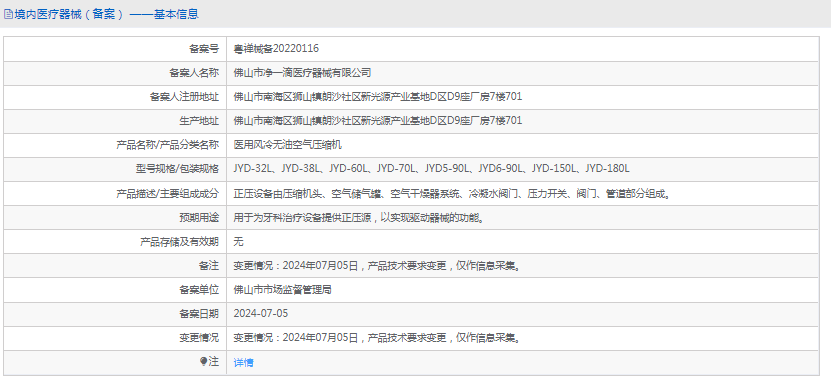Select record number 粤禅械备20220116
Viewport: 831px width, 384px height.
[276, 49]
